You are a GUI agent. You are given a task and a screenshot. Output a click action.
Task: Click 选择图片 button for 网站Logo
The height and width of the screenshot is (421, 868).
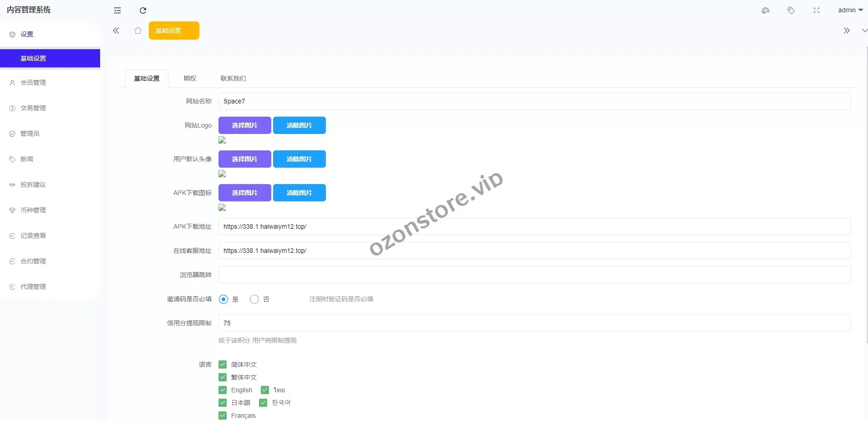click(245, 125)
